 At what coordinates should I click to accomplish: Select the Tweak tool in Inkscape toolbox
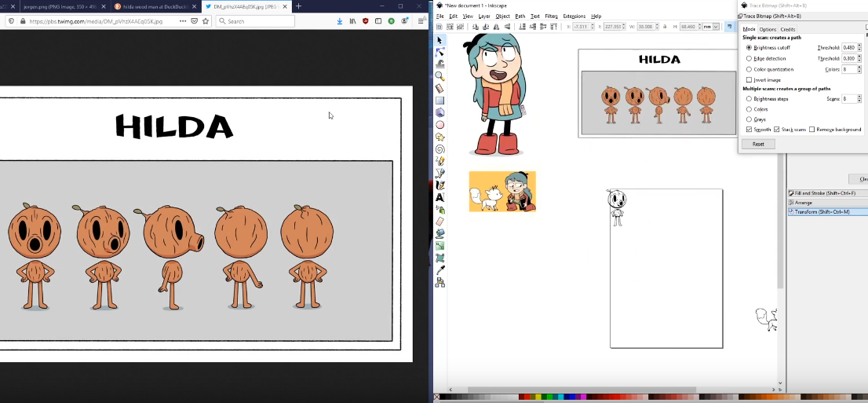(440, 64)
